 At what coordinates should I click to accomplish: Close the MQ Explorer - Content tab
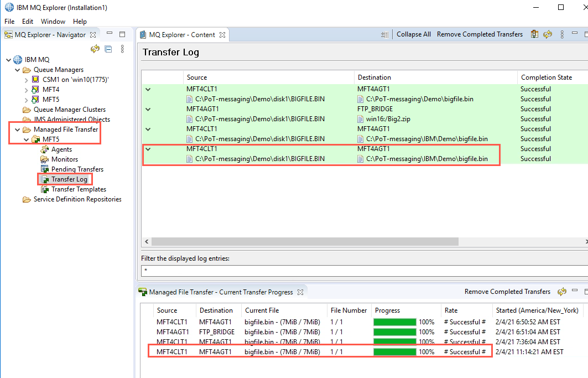222,34
